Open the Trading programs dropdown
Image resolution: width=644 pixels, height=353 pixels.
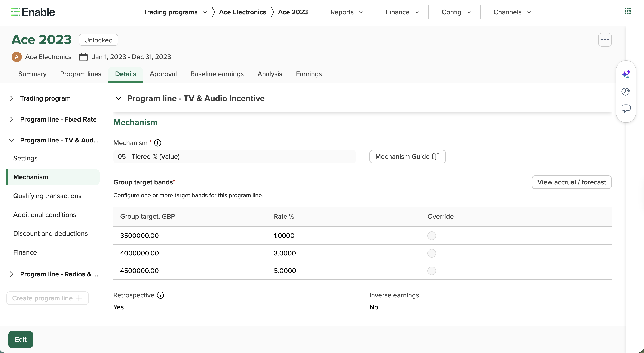pyautogui.click(x=175, y=12)
